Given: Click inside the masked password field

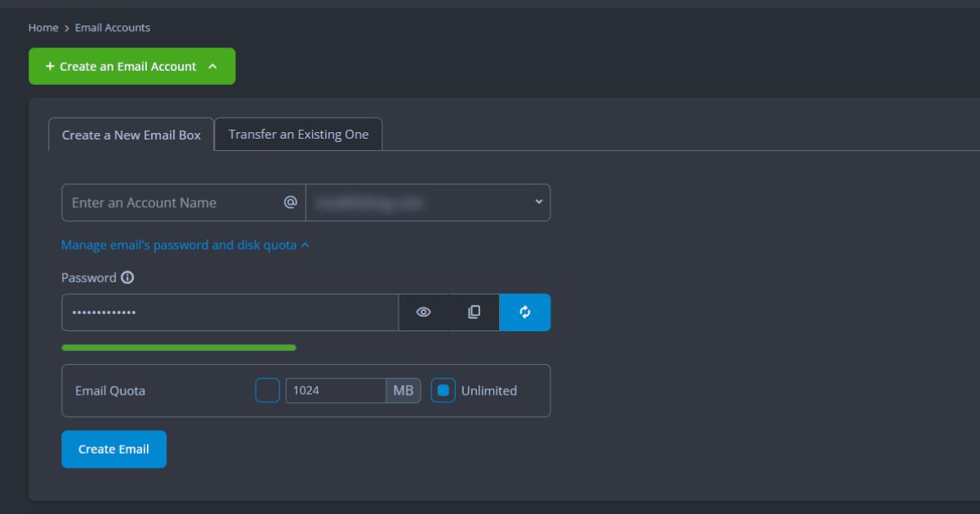Looking at the screenshot, I should [x=229, y=312].
